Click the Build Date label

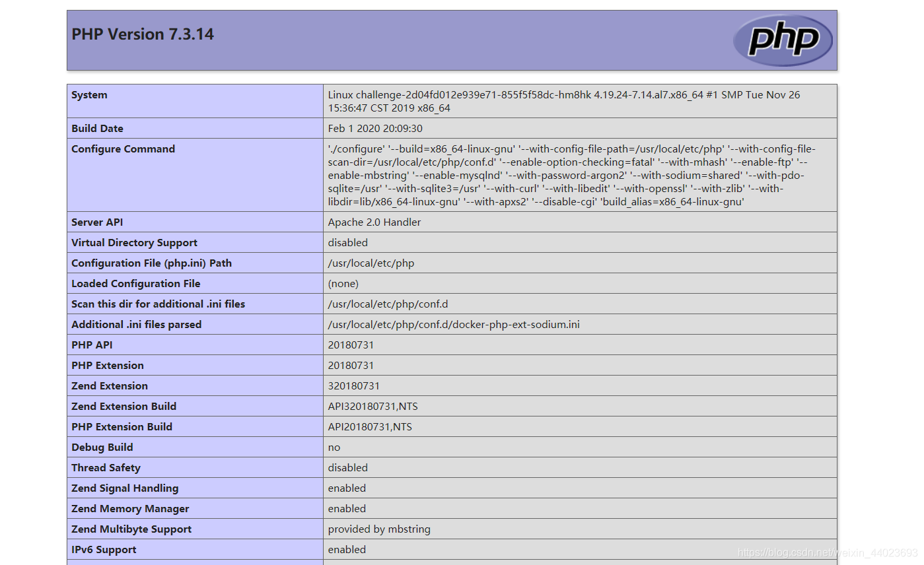97,129
